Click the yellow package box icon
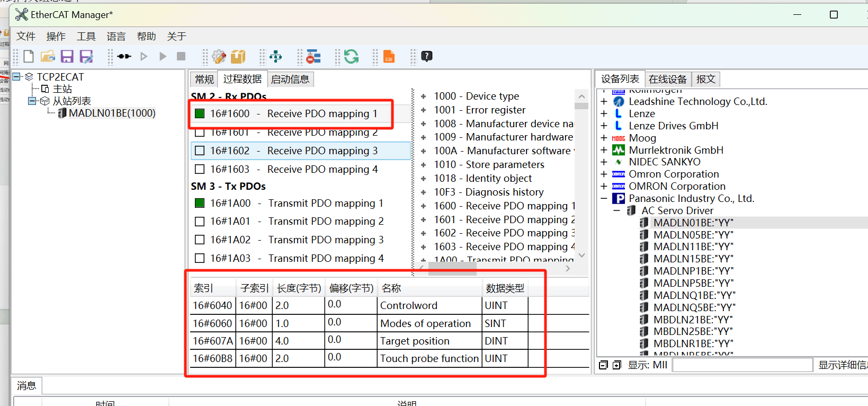 pyautogui.click(x=238, y=56)
